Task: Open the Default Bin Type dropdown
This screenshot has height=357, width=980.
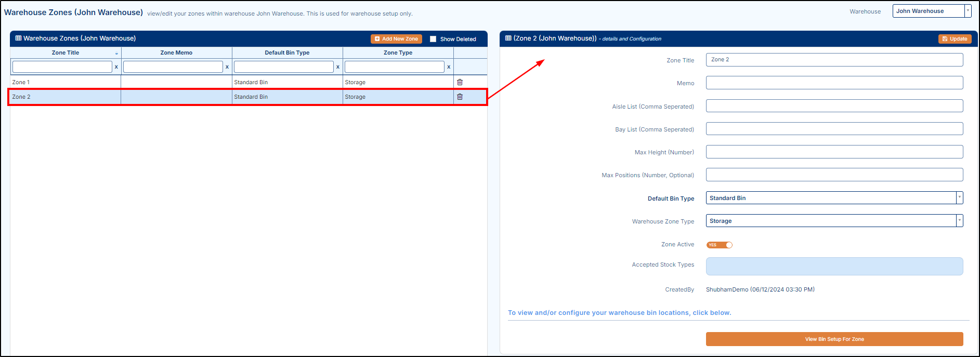Action: pos(959,198)
